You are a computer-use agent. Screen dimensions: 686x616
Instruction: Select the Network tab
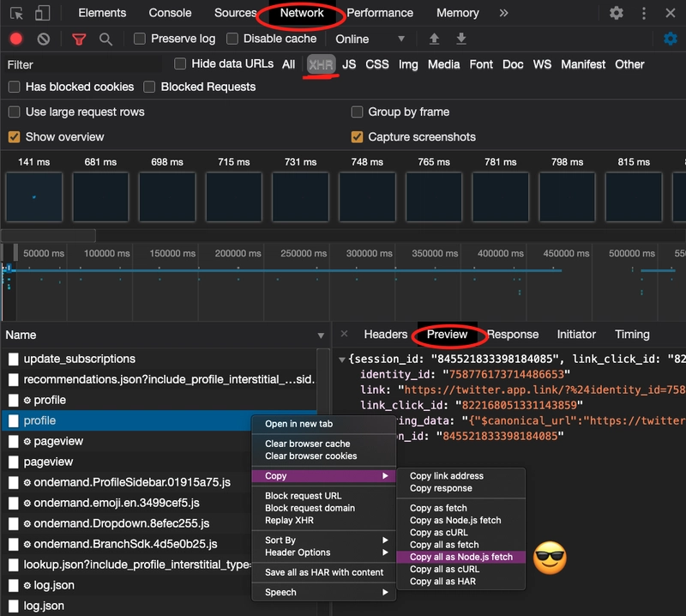(302, 13)
